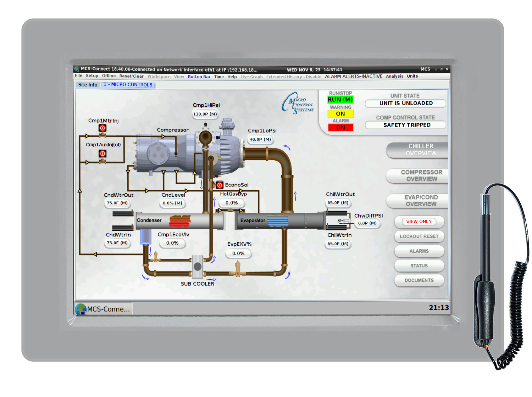Image resolution: width=532 pixels, height=397 pixels.
Task: Click the yellow WARNING ON indicator
Action: (340, 114)
